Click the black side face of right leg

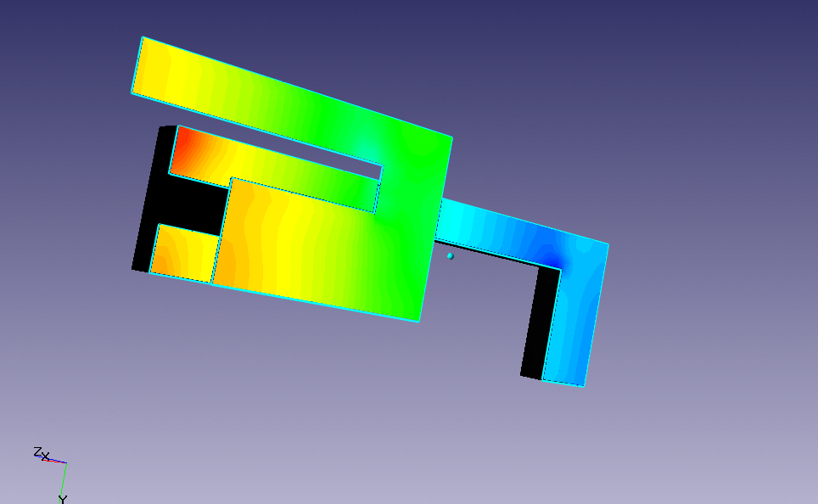pos(533,322)
